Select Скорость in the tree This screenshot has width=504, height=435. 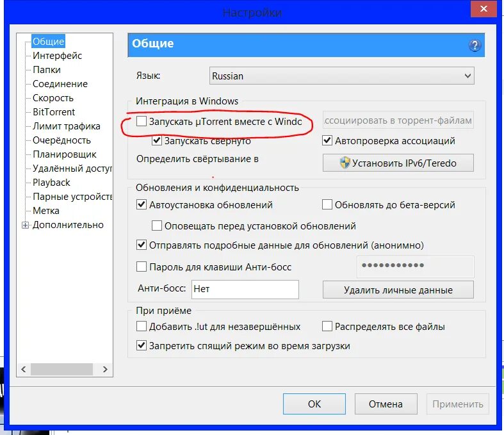(53, 98)
